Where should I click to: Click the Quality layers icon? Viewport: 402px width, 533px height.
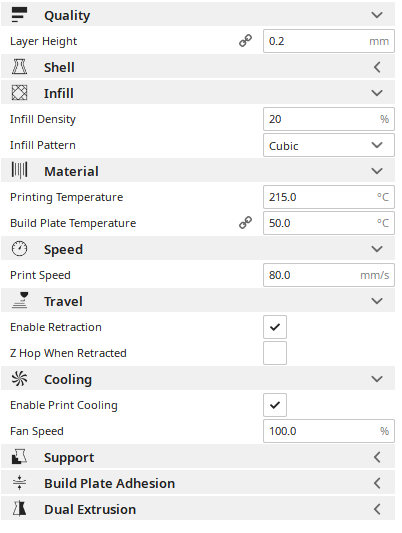(x=19, y=15)
